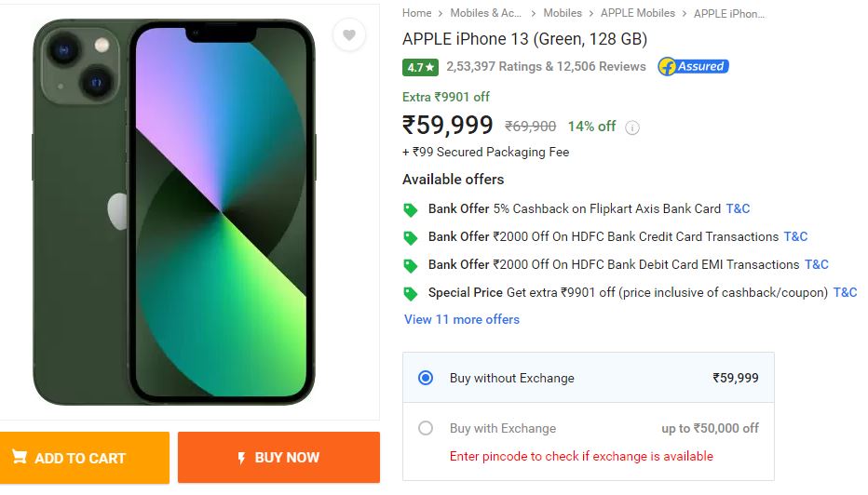The height and width of the screenshot is (495, 868).
Task: Open T&C for Special Price offer
Action: 845,292
